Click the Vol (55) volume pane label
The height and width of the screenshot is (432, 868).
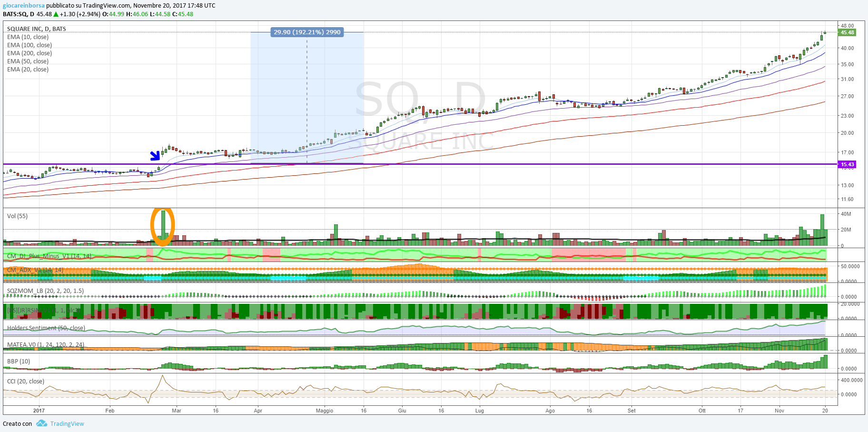(x=17, y=216)
